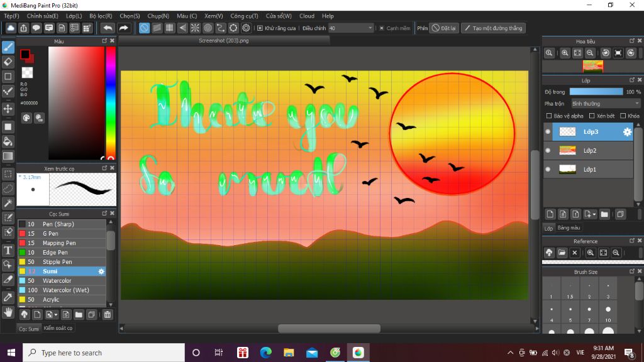This screenshot has height=362, width=644.
Task: Enable Bảo vệ alpha checkbox
Action: click(x=548, y=116)
